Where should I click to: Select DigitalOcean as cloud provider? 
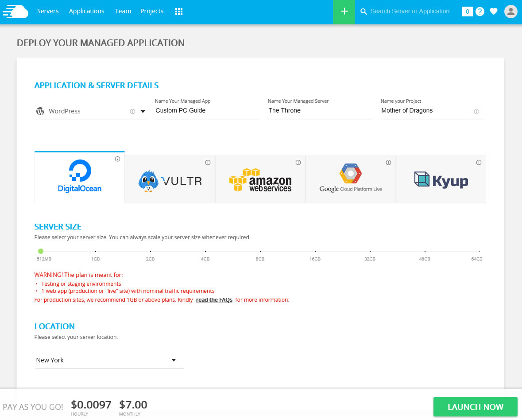pos(80,177)
